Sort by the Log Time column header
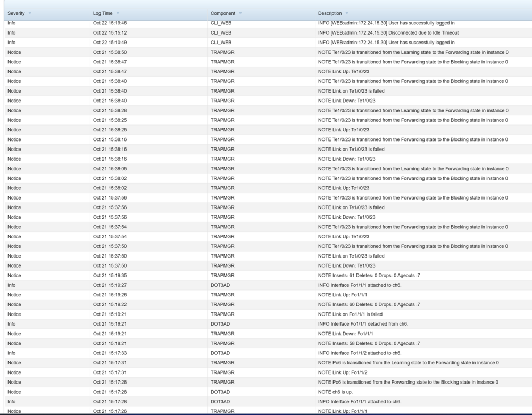The height and width of the screenshot is (415, 532). tap(103, 13)
